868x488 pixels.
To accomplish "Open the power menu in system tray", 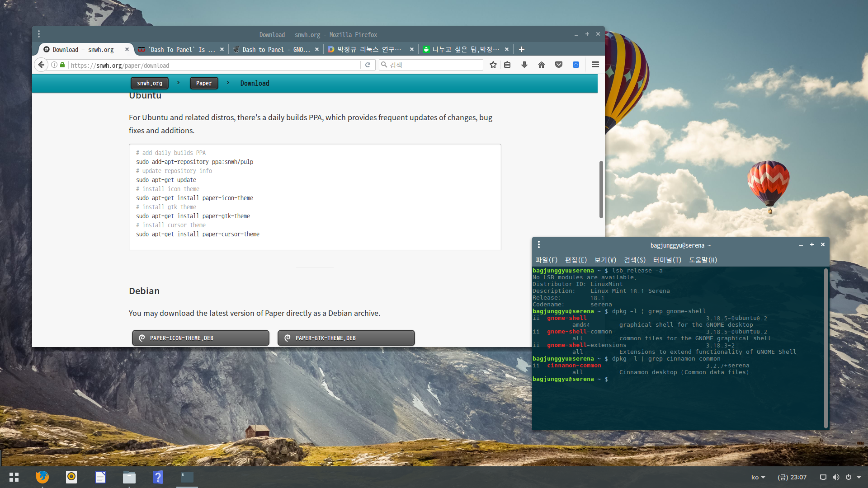I will pos(852,477).
